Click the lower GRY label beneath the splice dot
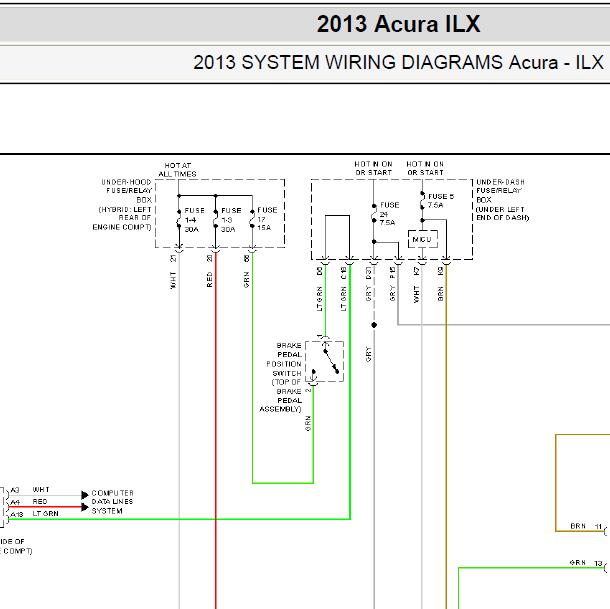Viewport: 610px width, 609px height. coord(368,354)
